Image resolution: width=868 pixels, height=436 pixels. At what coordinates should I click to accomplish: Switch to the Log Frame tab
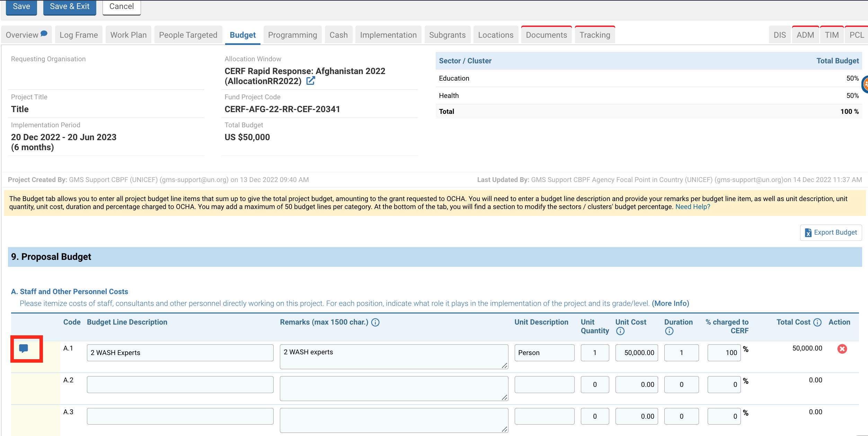[x=79, y=35]
